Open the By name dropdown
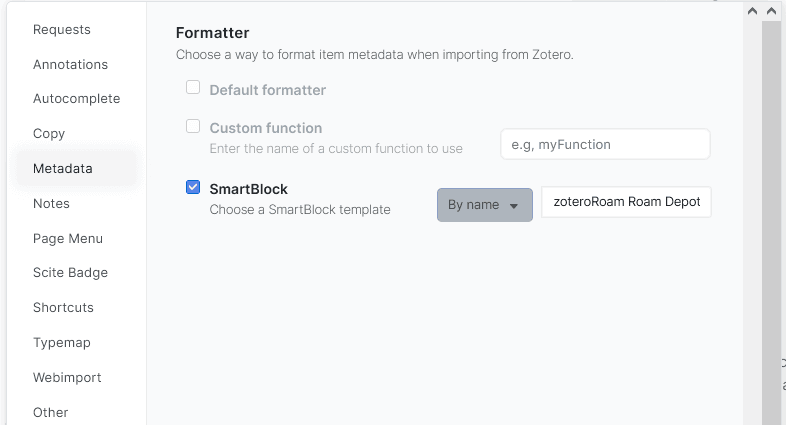This screenshot has height=425, width=786. pos(485,205)
